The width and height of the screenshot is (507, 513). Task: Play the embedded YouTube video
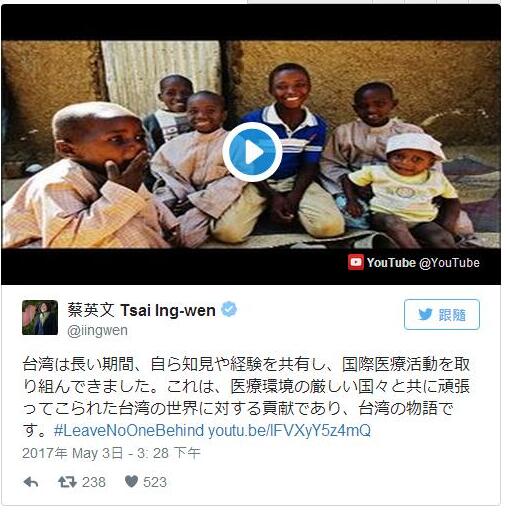click(x=252, y=152)
